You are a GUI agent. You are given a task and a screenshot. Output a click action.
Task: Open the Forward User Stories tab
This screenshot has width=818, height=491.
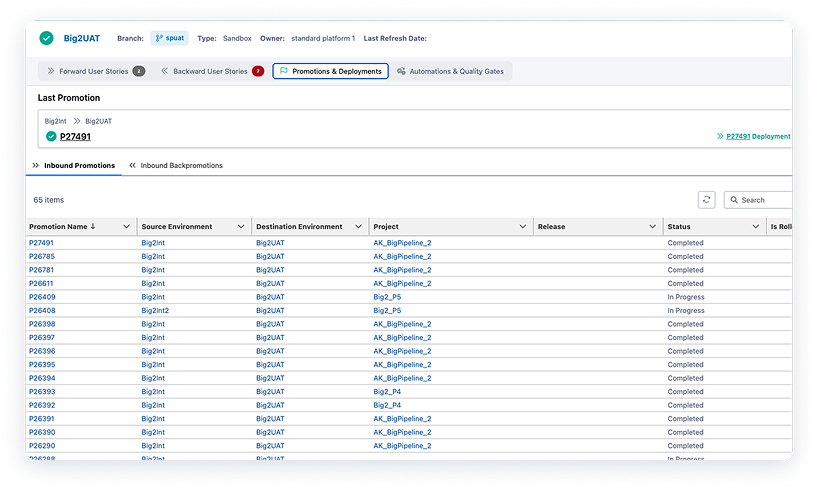coord(96,71)
